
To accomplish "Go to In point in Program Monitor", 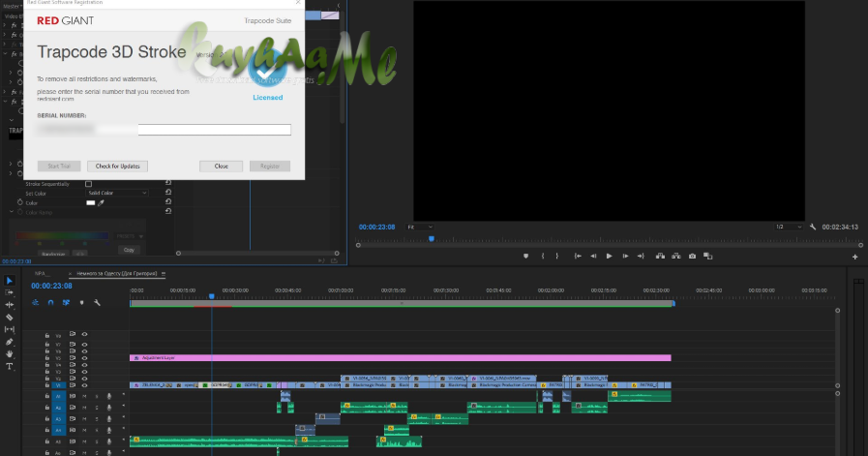I will click(578, 256).
